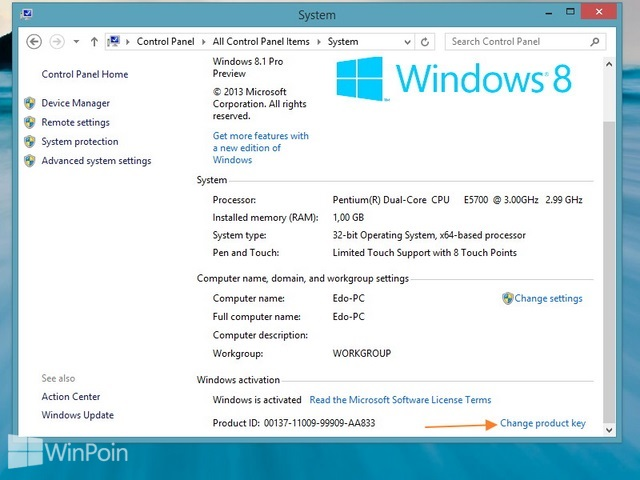The height and width of the screenshot is (480, 640).
Task: Click the Back navigation arrow
Action: tap(34, 42)
